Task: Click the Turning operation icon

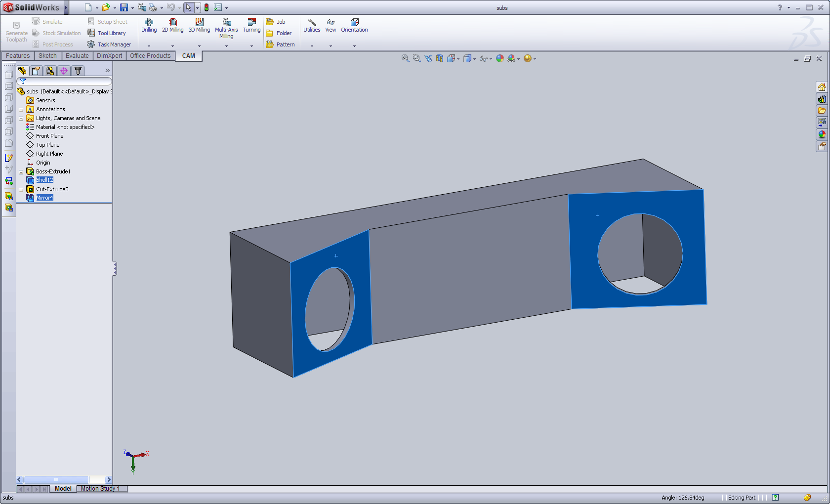Action: point(251,25)
